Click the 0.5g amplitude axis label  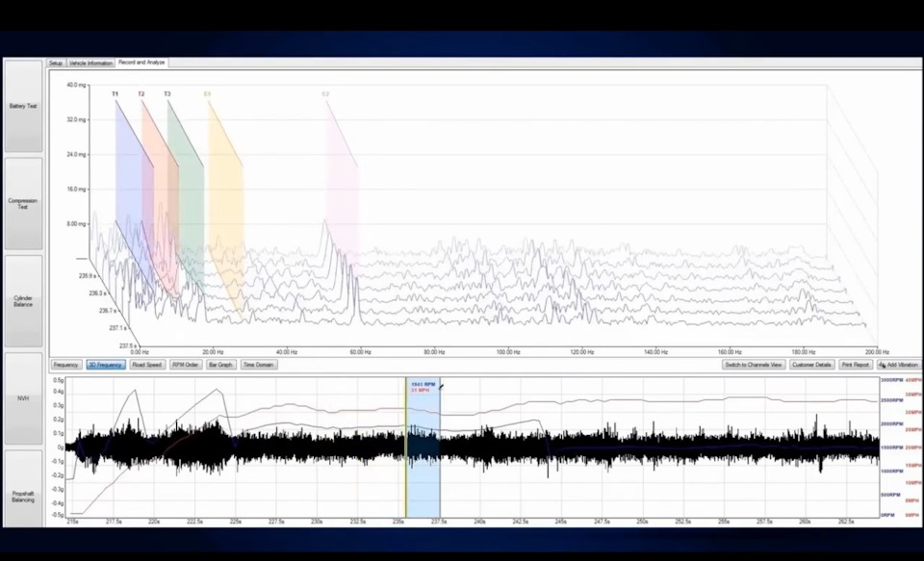pyautogui.click(x=59, y=380)
